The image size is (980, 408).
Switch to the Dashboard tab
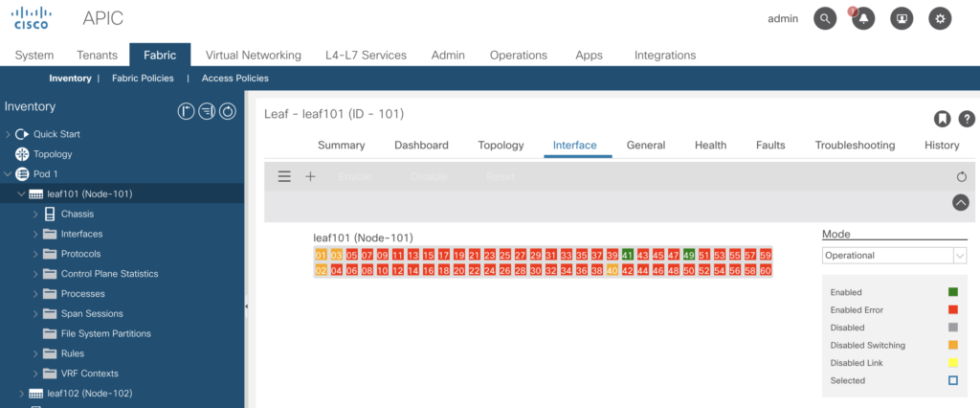pyautogui.click(x=421, y=146)
